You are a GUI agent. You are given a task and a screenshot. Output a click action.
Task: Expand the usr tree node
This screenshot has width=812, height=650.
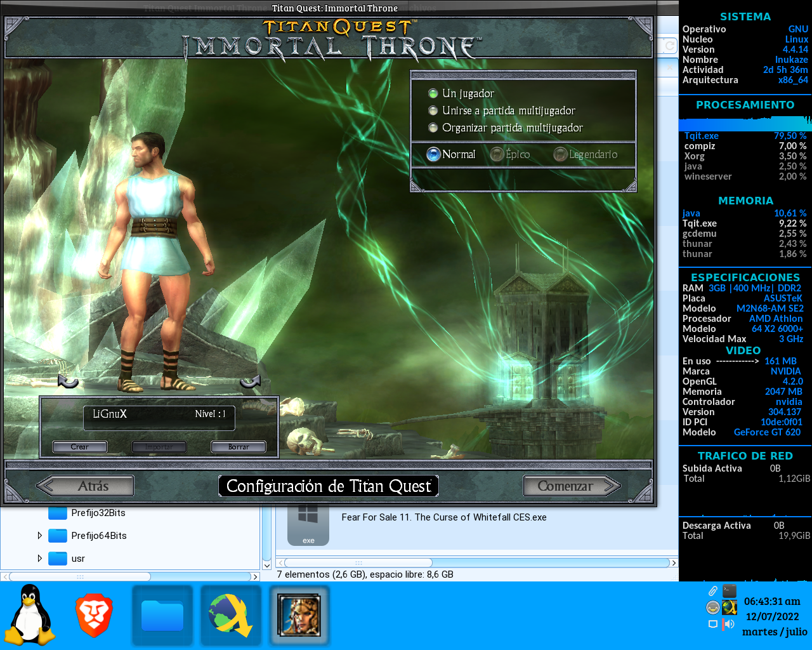point(40,559)
